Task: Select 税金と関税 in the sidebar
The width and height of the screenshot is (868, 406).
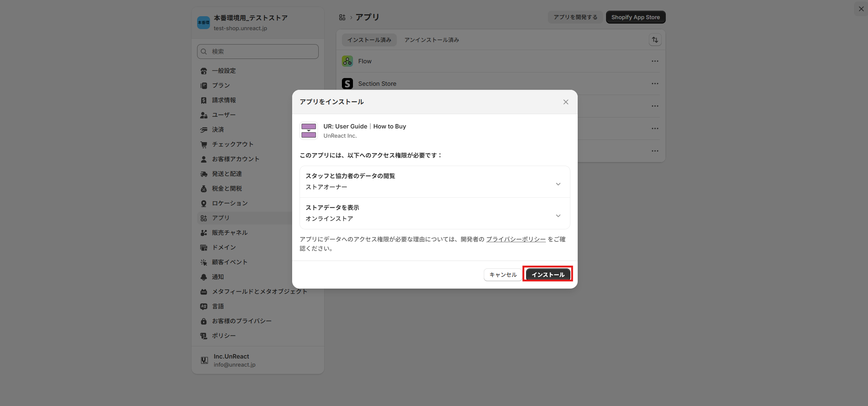Action: coord(227,188)
